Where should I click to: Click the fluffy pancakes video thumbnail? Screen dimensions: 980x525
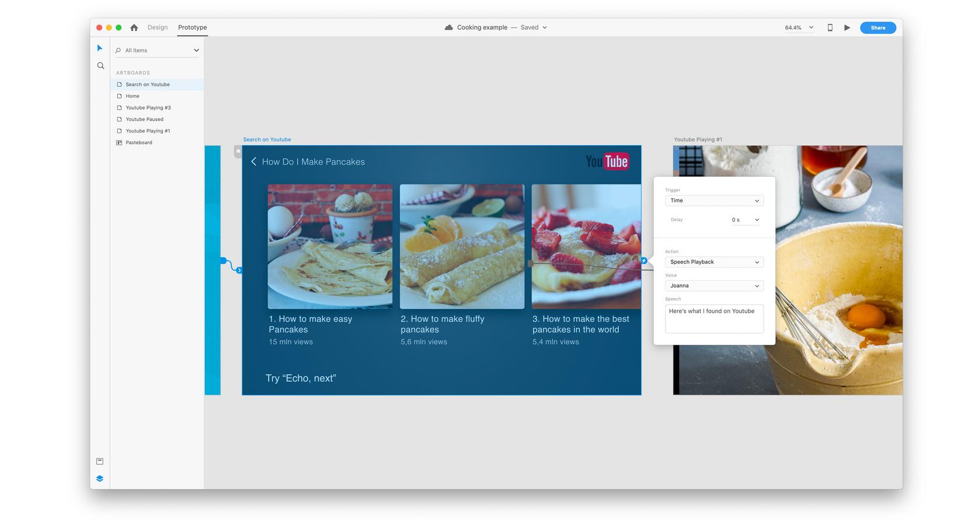pos(462,246)
